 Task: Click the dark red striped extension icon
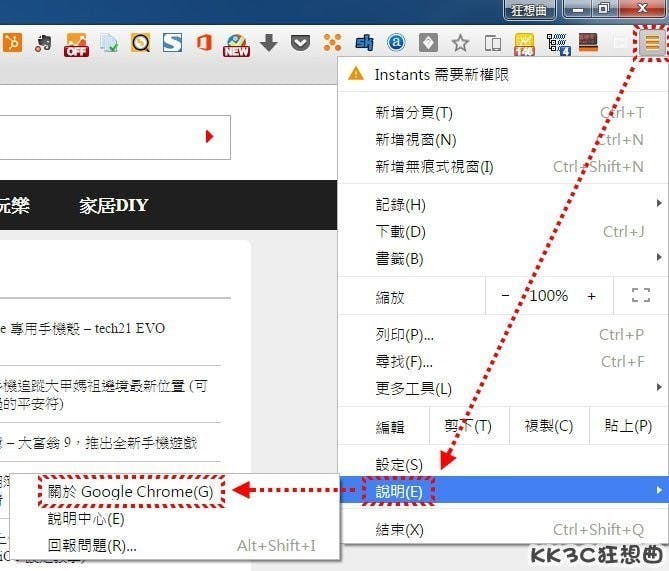click(588, 43)
